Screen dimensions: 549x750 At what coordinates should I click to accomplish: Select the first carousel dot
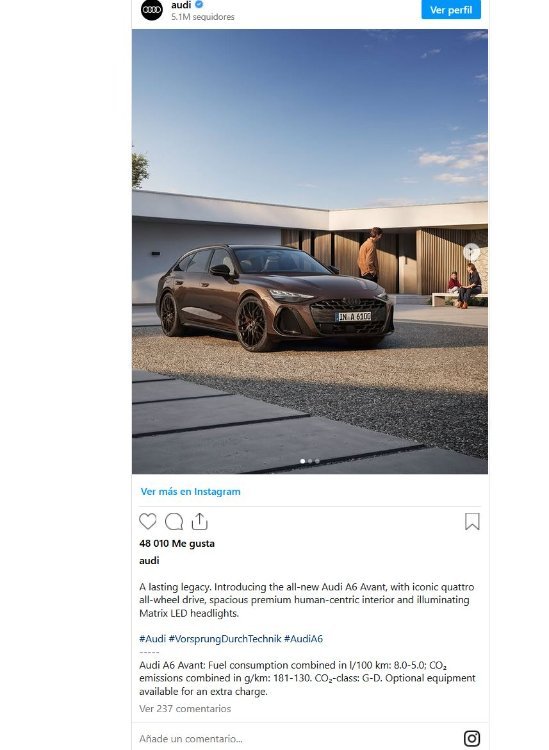pos(303,461)
